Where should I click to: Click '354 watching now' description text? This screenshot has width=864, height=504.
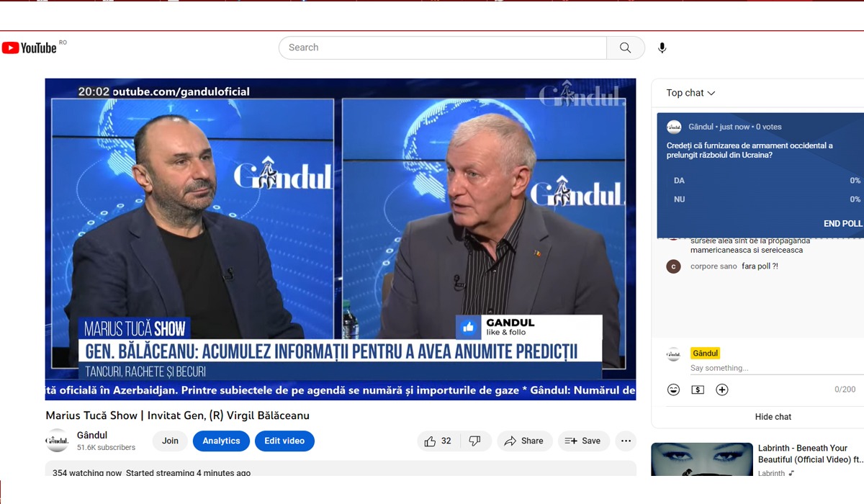(87, 473)
